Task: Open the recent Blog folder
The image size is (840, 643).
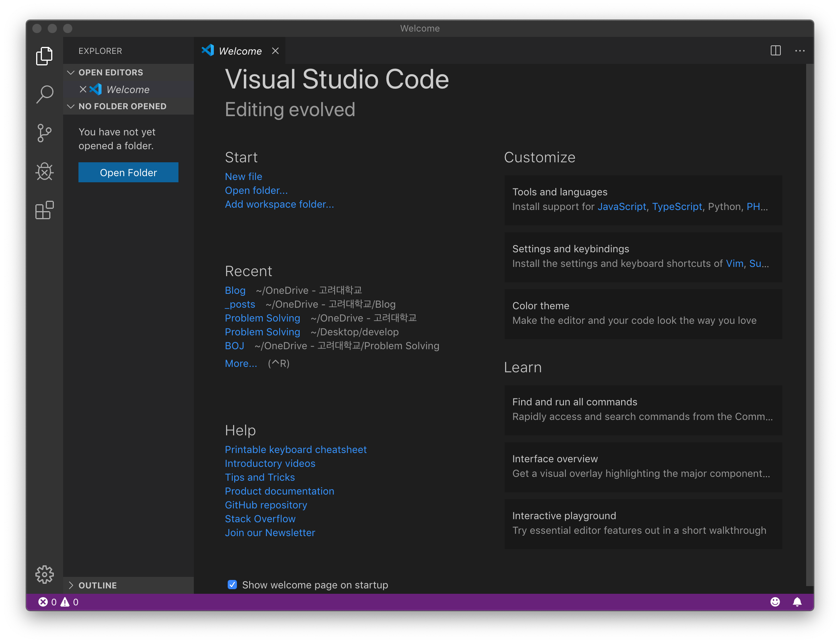Action: tap(235, 290)
